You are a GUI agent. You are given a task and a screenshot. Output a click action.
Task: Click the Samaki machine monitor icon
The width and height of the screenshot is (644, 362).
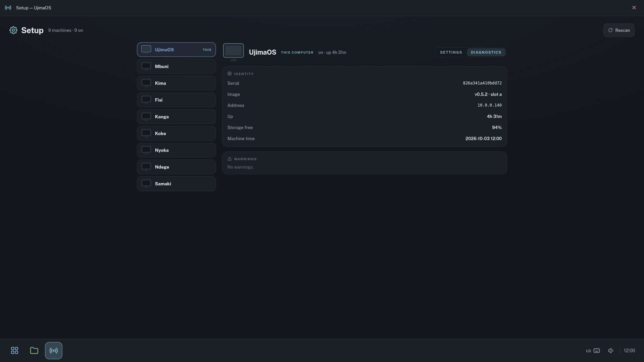coord(146,184)
